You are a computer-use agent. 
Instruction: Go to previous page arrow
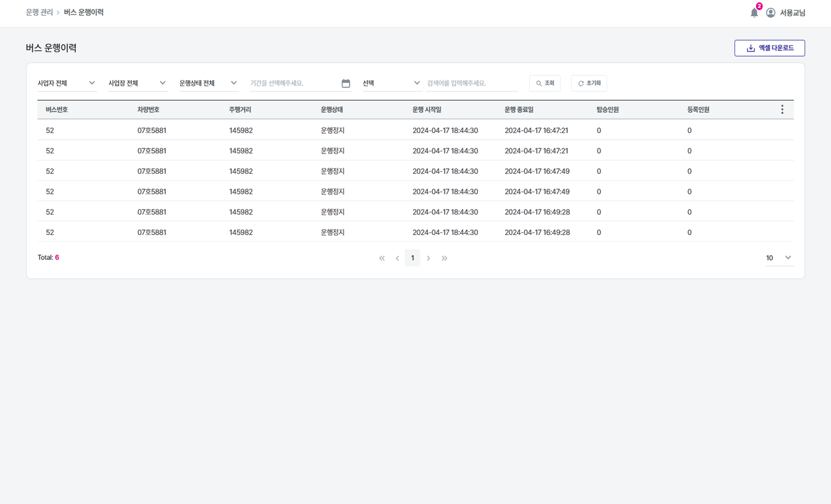click(397, 258)
